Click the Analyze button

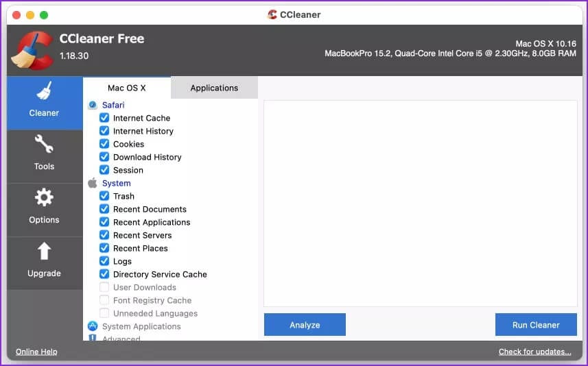(x=305, y=325)
